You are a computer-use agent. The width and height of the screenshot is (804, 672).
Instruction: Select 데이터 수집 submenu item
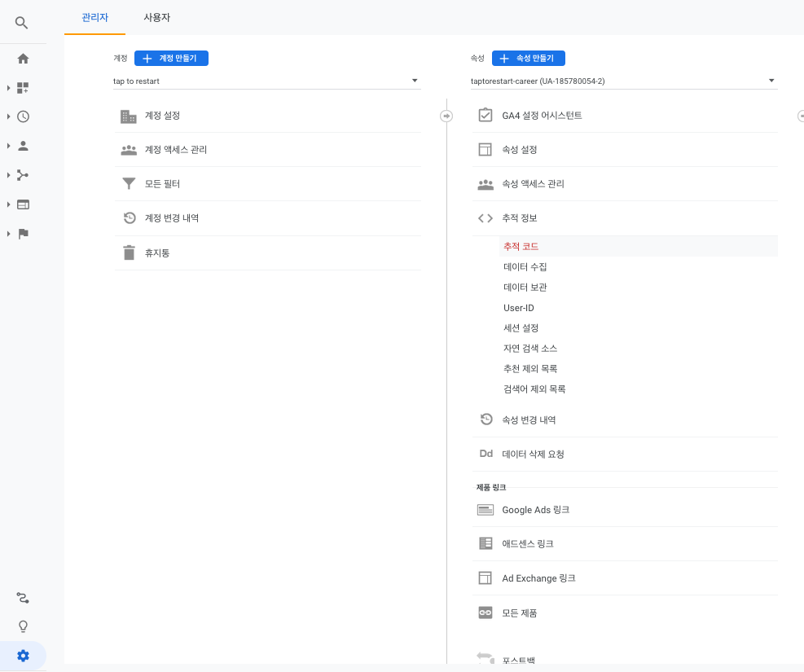525,267
